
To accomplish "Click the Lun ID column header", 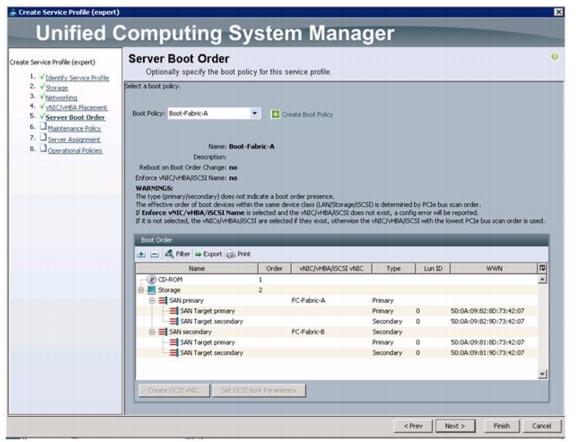I will click(433, 268).
